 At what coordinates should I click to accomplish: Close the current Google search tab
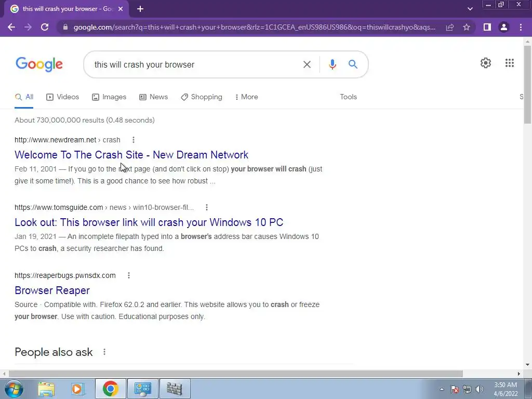click(121, 9)
